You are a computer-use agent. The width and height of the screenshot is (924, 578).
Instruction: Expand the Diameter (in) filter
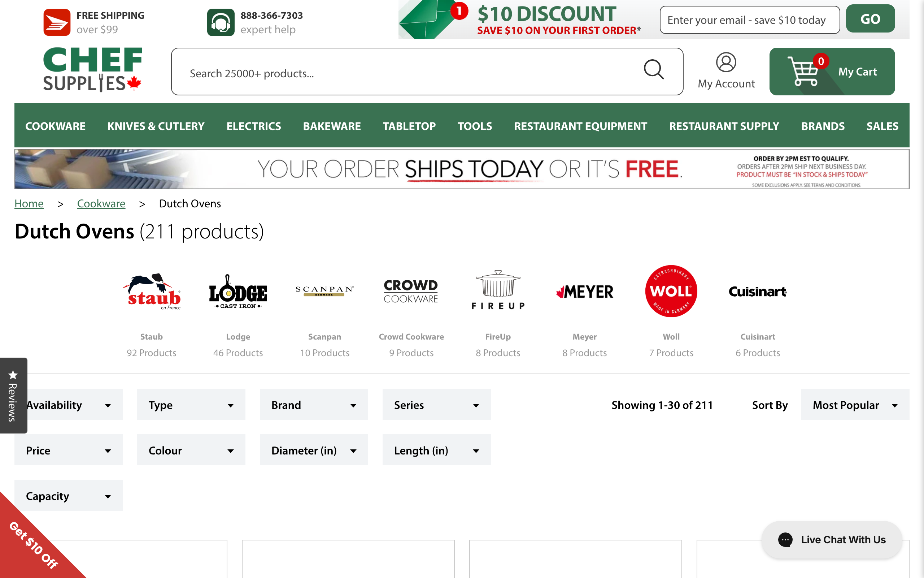pyautogui.click(x=314, y=450)
